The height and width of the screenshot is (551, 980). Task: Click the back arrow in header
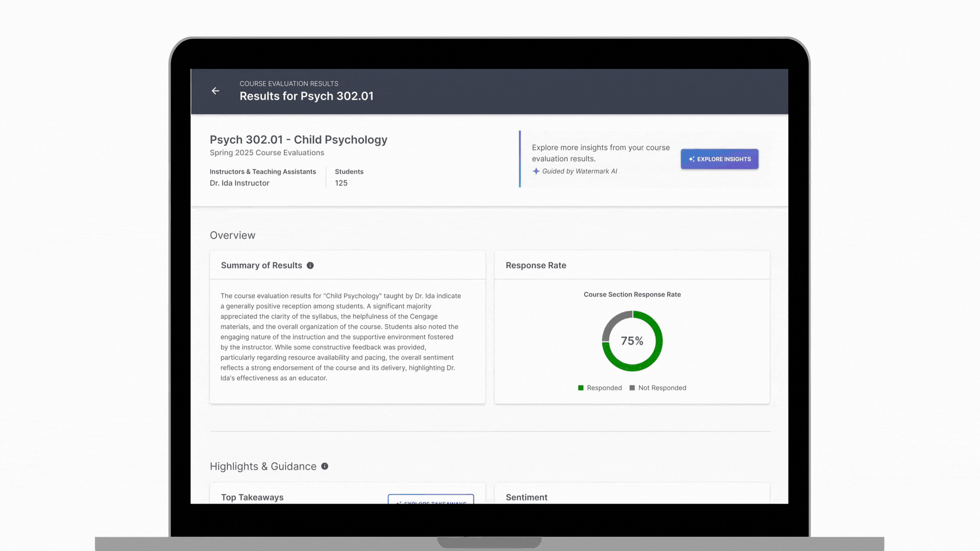pos(215,91)
